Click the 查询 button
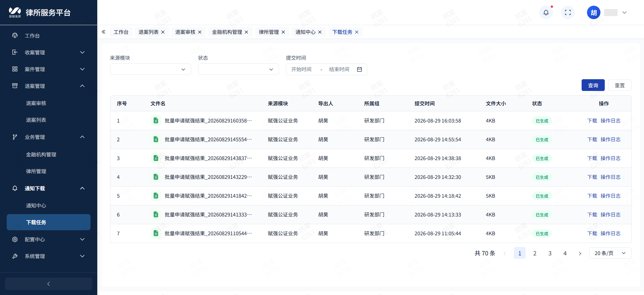644x295 pixels. pos(593,85)
